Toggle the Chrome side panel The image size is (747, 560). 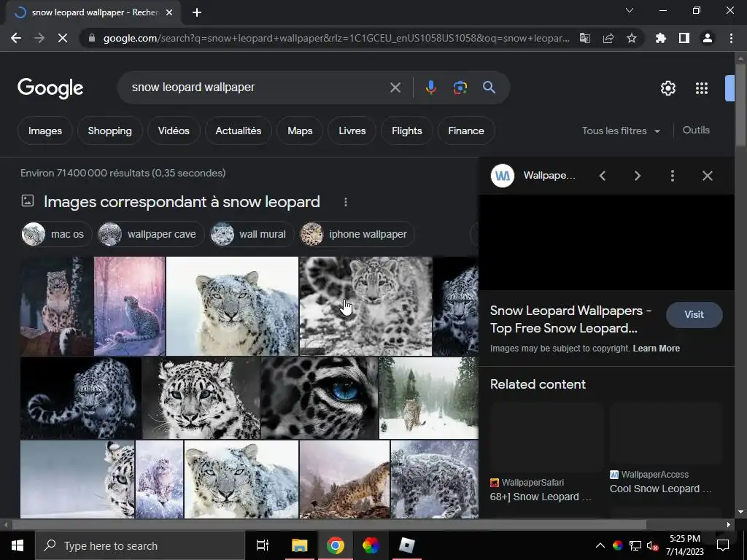point(684,38)
